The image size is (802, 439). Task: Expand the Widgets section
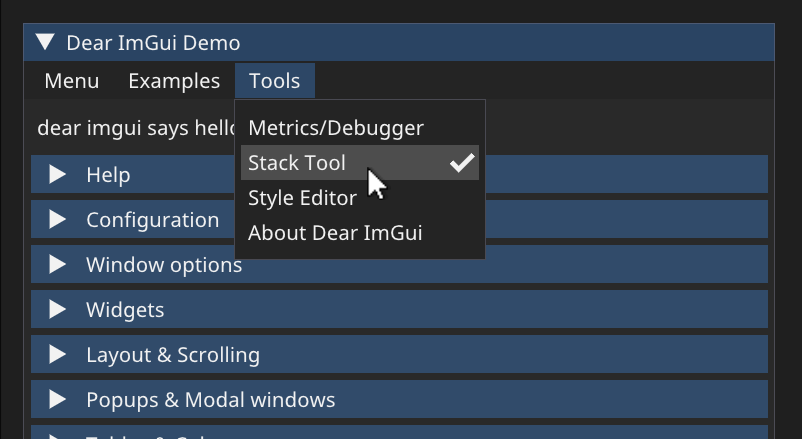[x=399, y=310]
